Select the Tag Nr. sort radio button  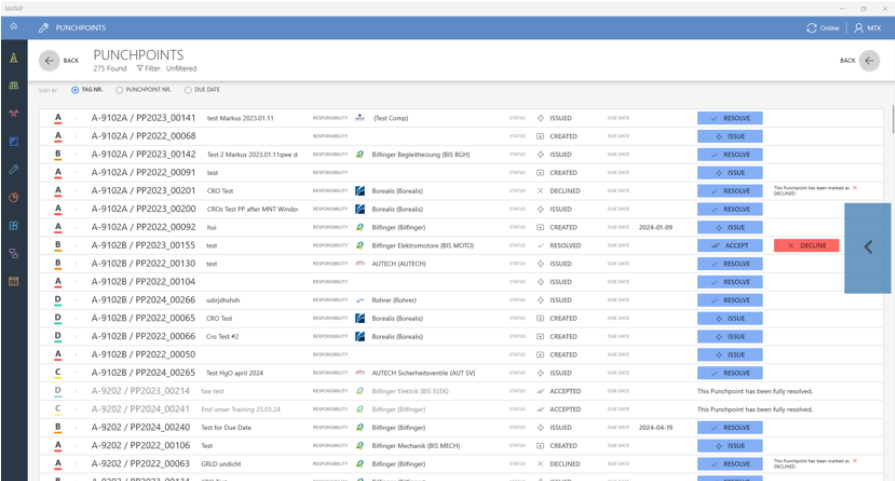(76, 90)
